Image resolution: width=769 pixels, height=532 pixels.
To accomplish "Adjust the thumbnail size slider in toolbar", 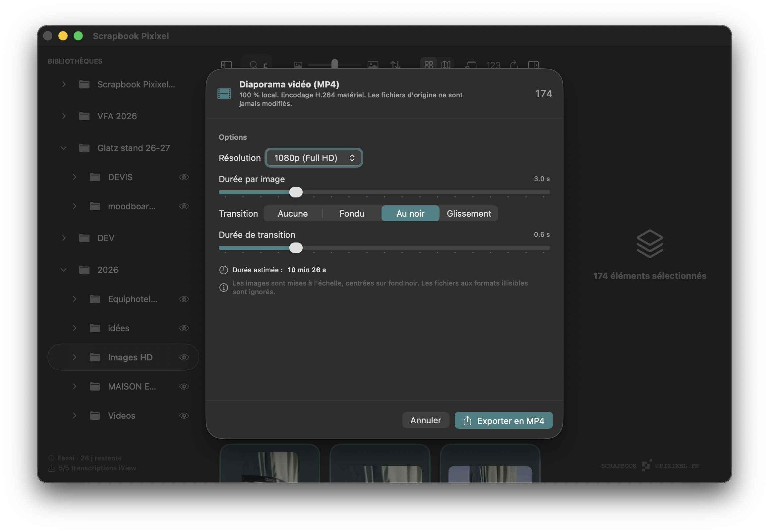I will pos(334,64).
